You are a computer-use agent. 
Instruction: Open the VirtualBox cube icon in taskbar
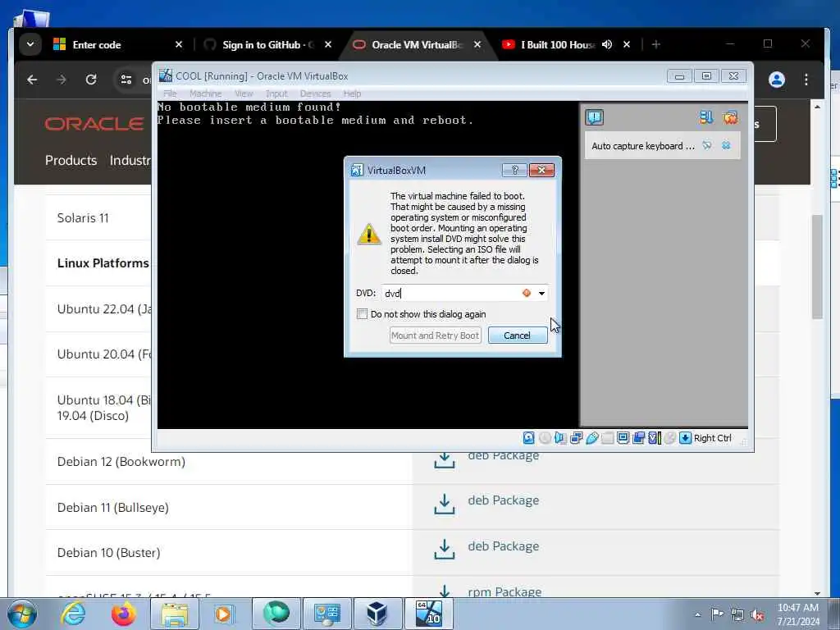[x=377, y=614]
